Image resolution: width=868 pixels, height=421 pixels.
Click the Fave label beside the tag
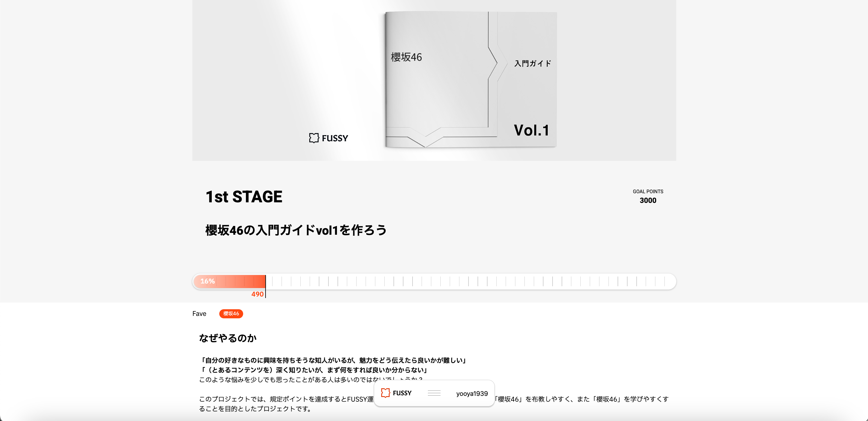(x=199, y=313)
